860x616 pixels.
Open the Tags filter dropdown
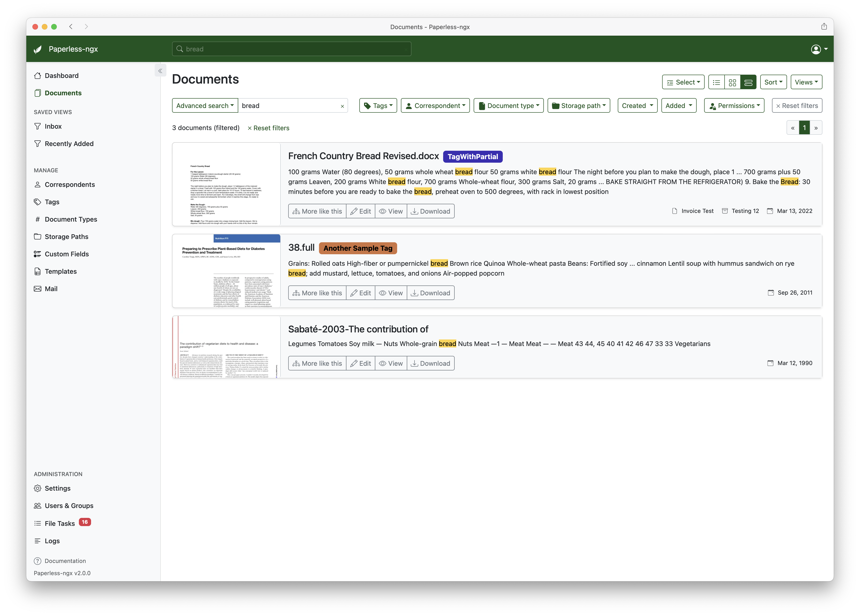[378, 106]
